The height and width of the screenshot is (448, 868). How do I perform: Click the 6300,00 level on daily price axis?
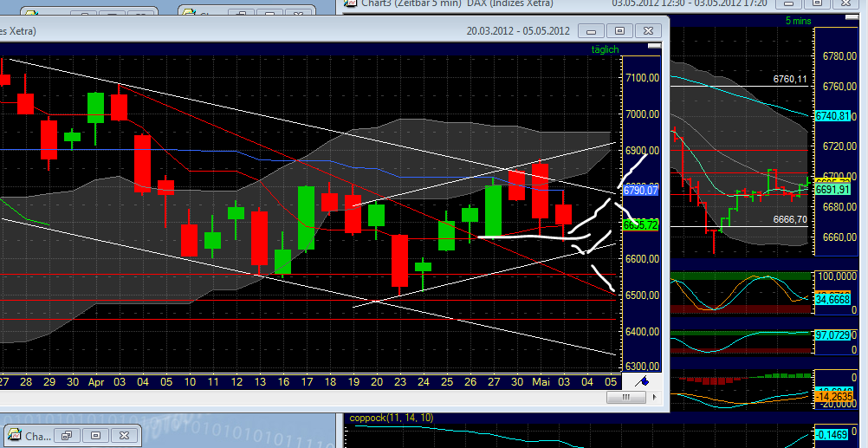(x=642, y=367)
